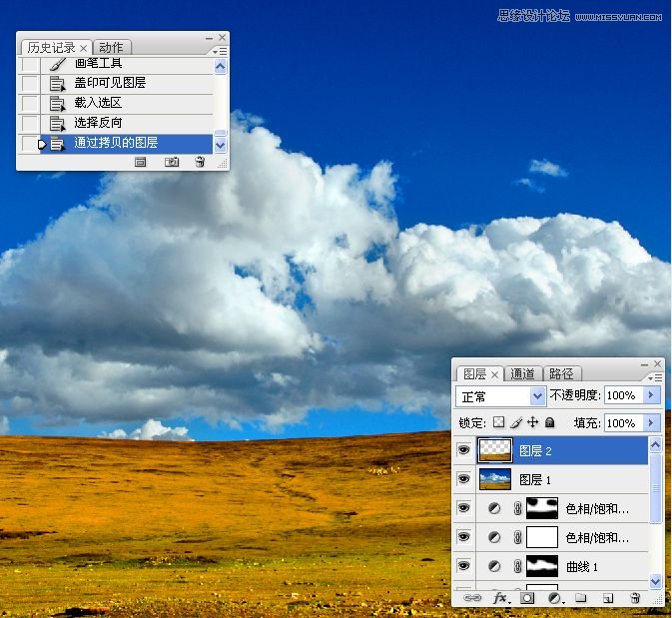Delete layer via Layers trash icon

click(636, 598)
